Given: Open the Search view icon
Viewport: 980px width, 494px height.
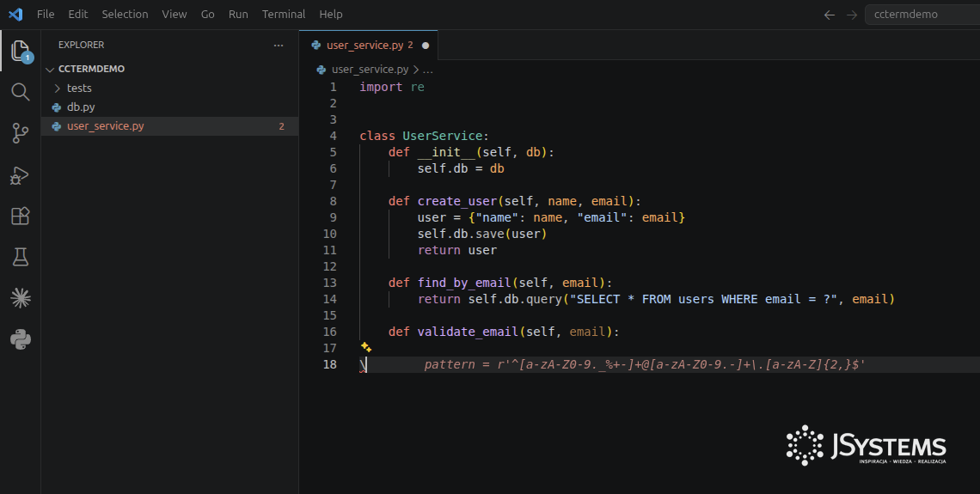Looking at the screenshot, I should pos(20,92).
